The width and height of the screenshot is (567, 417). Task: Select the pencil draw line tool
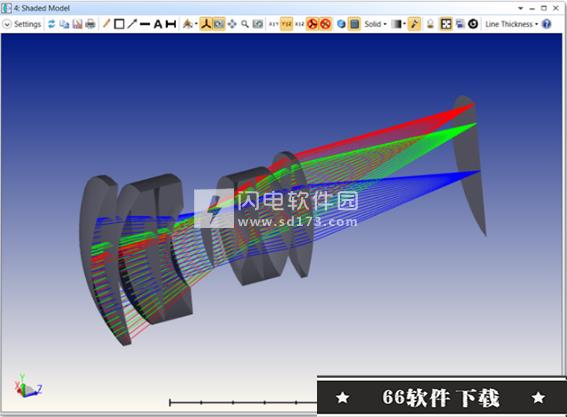pos(106,24)
